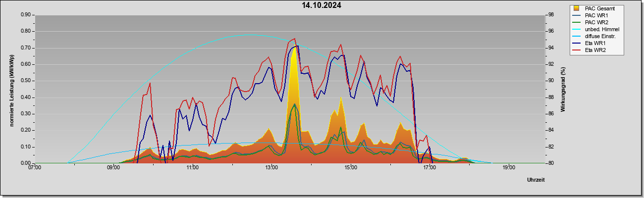Click the 19:00 time axis label
This screenshot has width=644, height=198.
point(509,168)
